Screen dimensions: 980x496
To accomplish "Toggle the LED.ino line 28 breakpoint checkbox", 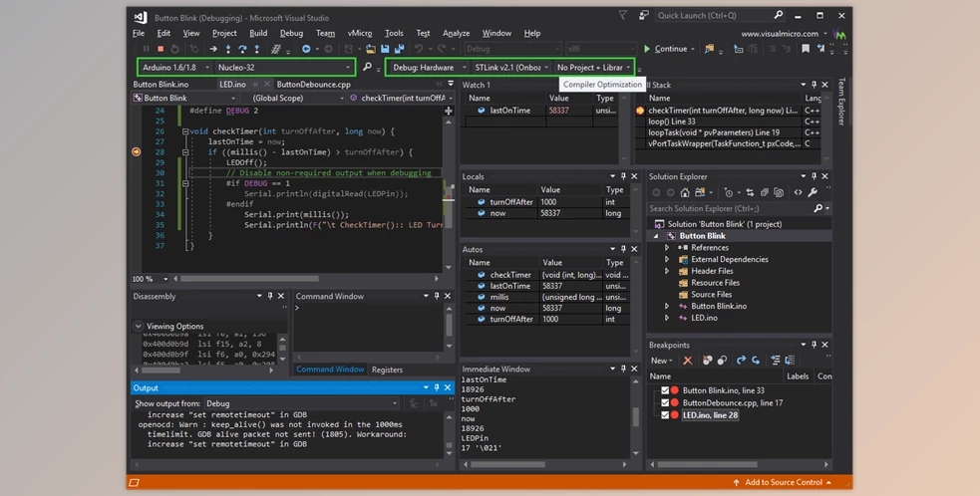I will coord(665,414).
